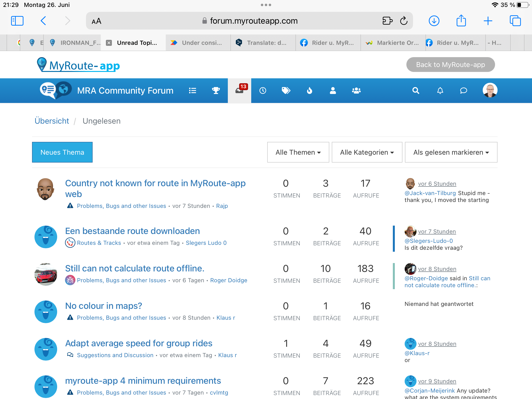
Task: Tap the Share icon in Safari toolbar
Action: [x=461, y=20]
